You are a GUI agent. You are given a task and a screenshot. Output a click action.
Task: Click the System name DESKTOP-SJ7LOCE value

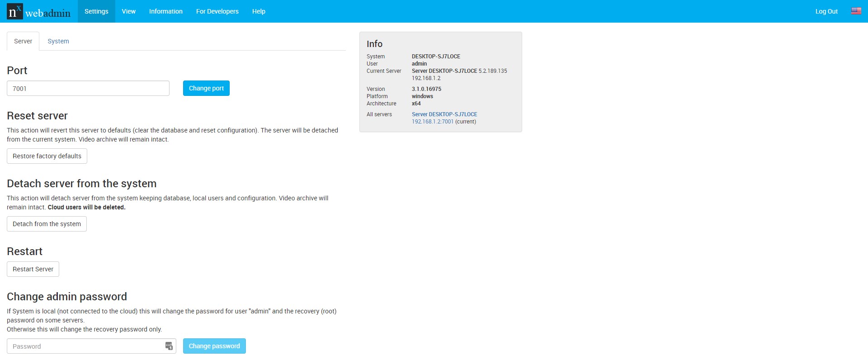pyautogui.click(x=436, y=57)
